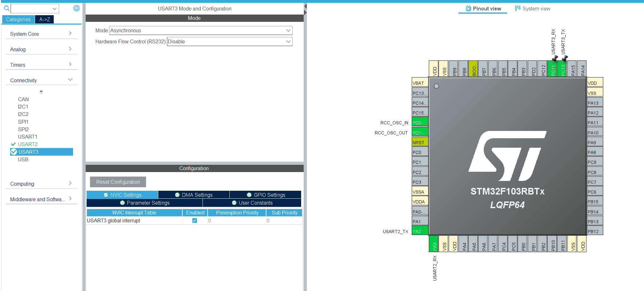Screen dimensions: 644x291
Task: Open the Parameter Settings tab
Action: coord(144,203)
